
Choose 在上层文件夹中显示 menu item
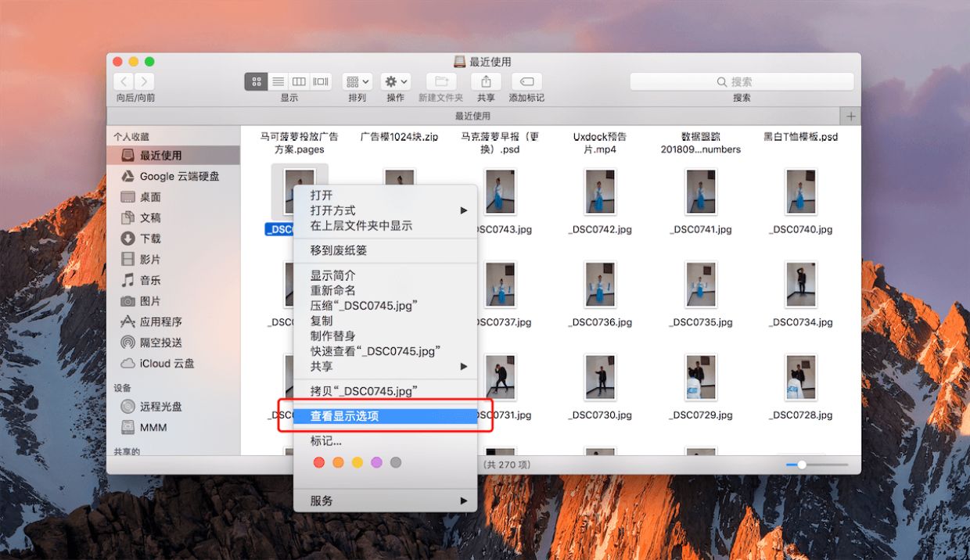(385, 225)
